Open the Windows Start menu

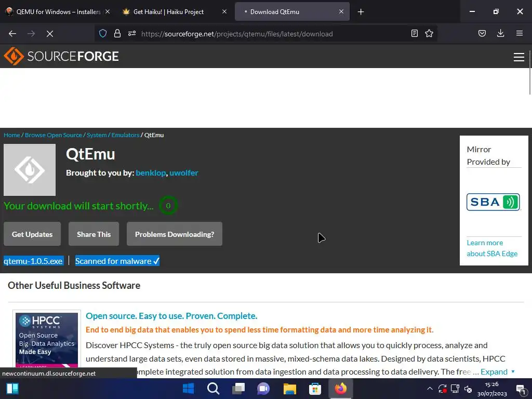[188, 389]
